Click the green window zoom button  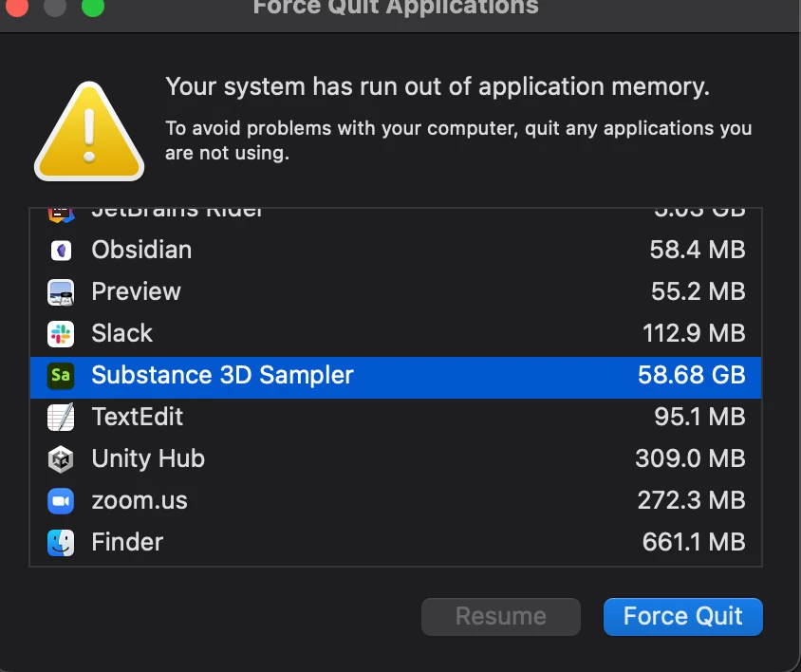92,8
